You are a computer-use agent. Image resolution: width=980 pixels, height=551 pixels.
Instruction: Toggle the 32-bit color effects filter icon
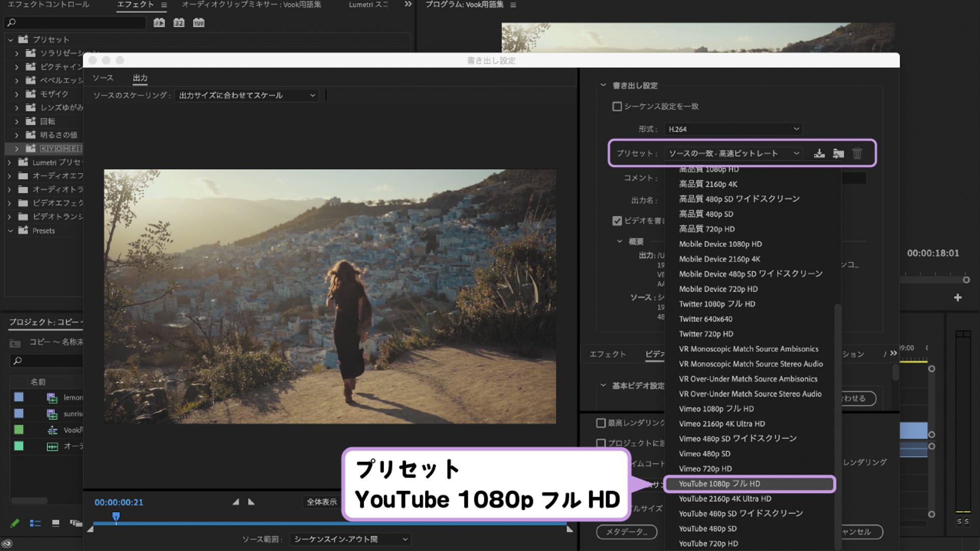179,22
